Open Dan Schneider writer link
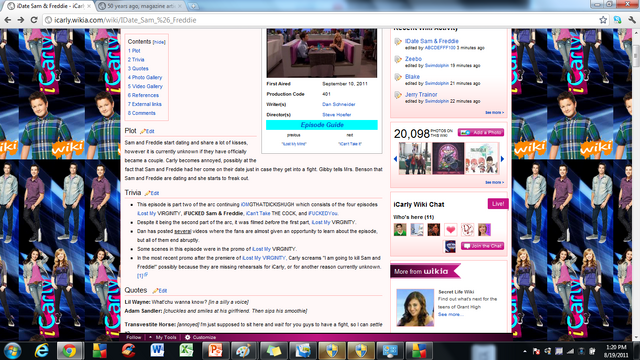The height and width of the screenshot is (360, 640). tap(339, 104)
